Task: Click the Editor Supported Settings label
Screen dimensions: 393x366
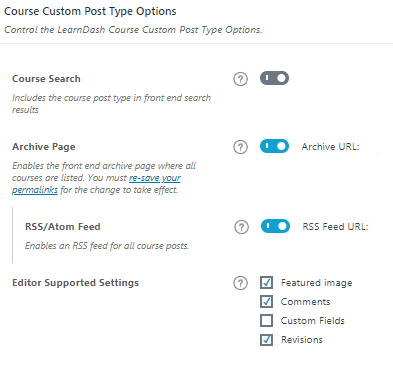Action: [75, 283]
